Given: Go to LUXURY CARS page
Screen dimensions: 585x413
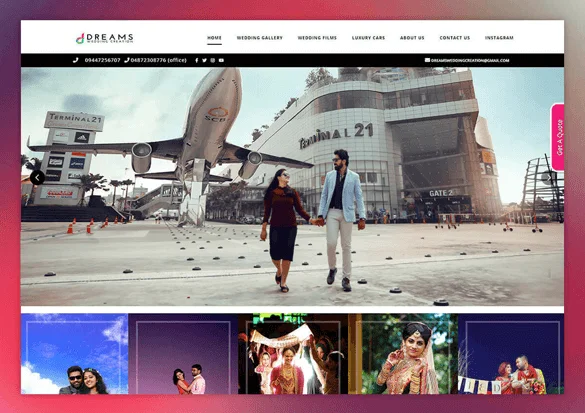Looking at the screenshot, I should [368, 38].
